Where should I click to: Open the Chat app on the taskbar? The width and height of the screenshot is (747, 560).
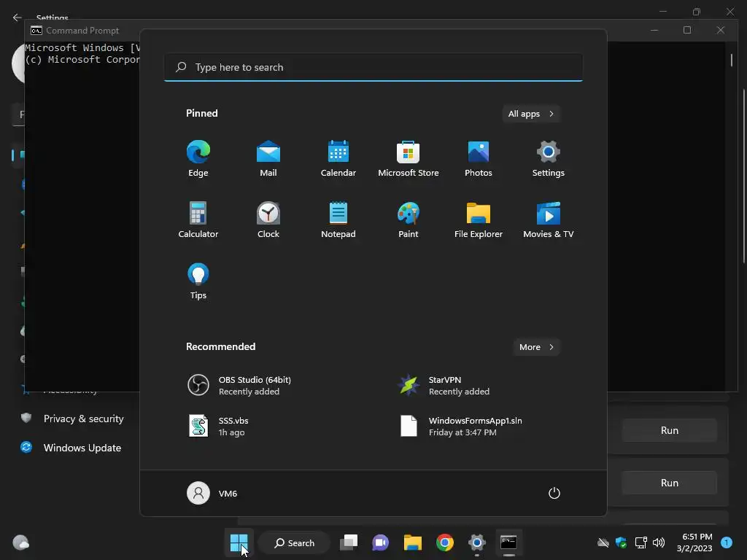pyautogui.click(x=381, y=542)
